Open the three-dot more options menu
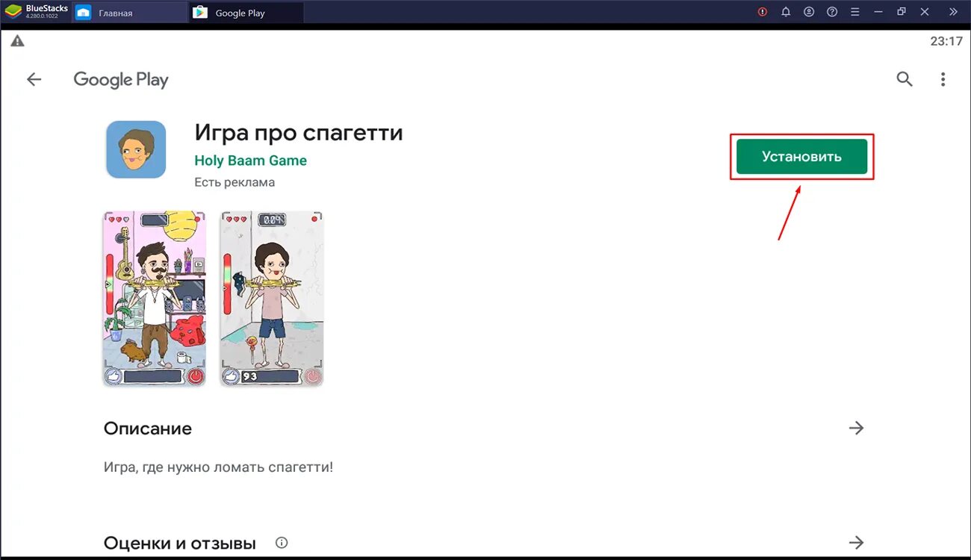Viewport: 971px width, 560px height. tap(943, 79)
